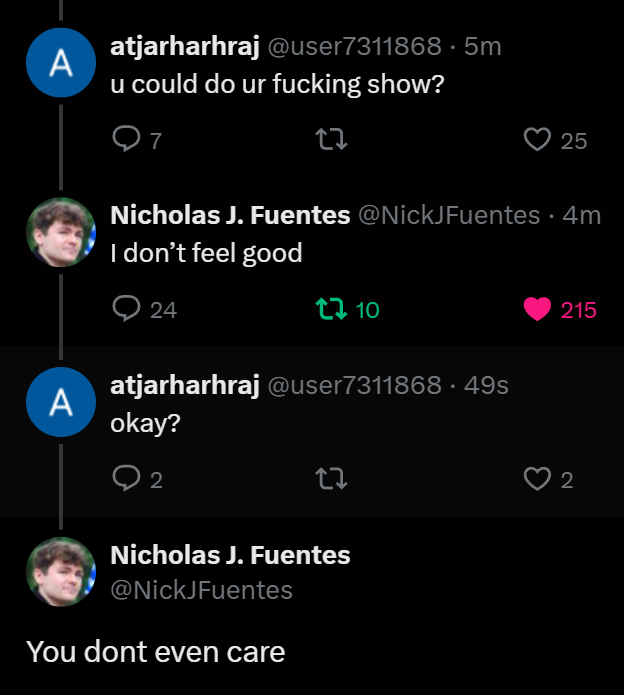Reply to the "u could do ur" tweet
This screenshot has width=624, height=695.
coord(126,140)
